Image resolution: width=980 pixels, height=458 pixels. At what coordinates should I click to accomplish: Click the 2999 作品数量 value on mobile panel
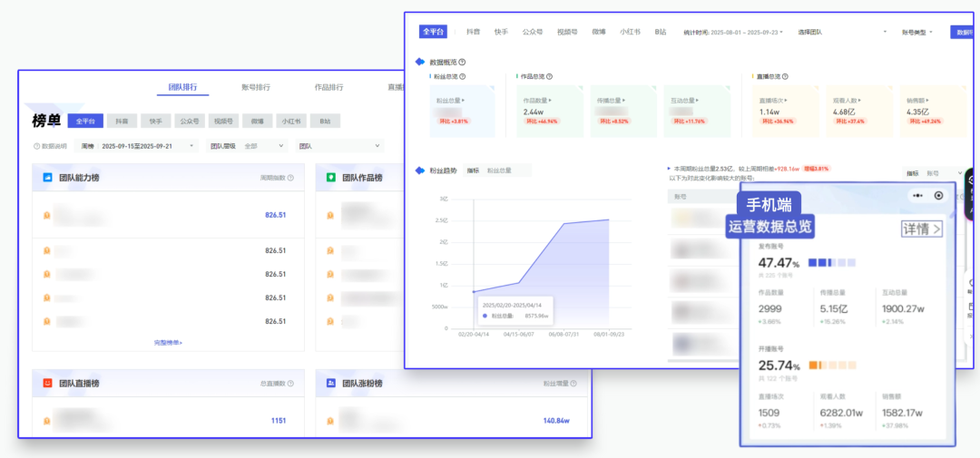coord(770,308)
